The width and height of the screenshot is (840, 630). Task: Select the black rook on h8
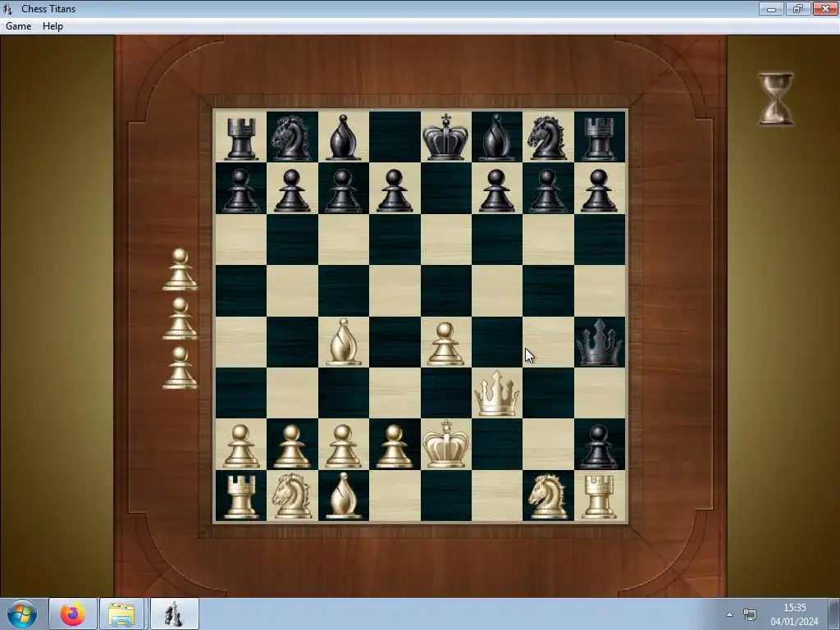(599, 139)
